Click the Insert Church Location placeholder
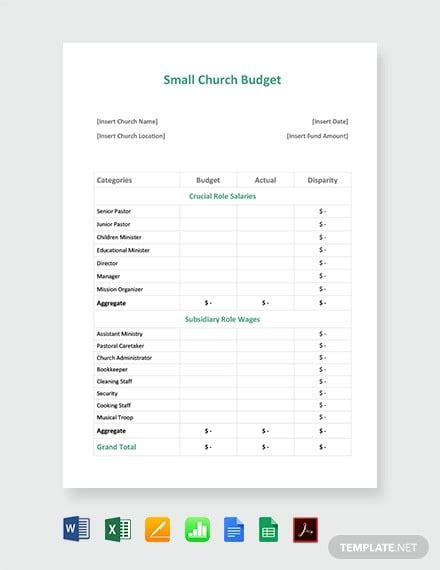Viewport: 440px width, 570px height. click(x=131, y=136)
